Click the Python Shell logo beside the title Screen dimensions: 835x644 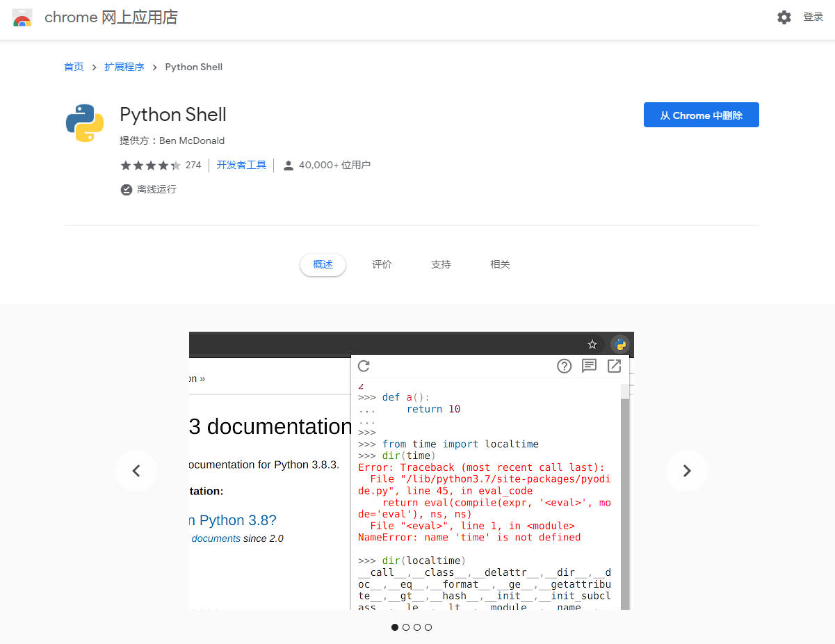(x=84, y=122)
